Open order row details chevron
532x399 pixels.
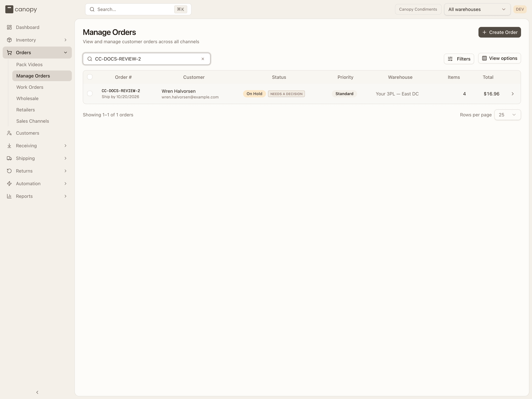click(x=513, y=94)
